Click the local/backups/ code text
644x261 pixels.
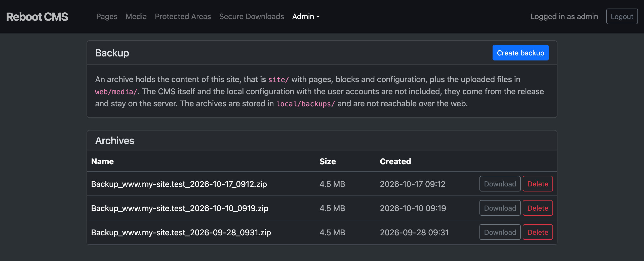point(305,104)
